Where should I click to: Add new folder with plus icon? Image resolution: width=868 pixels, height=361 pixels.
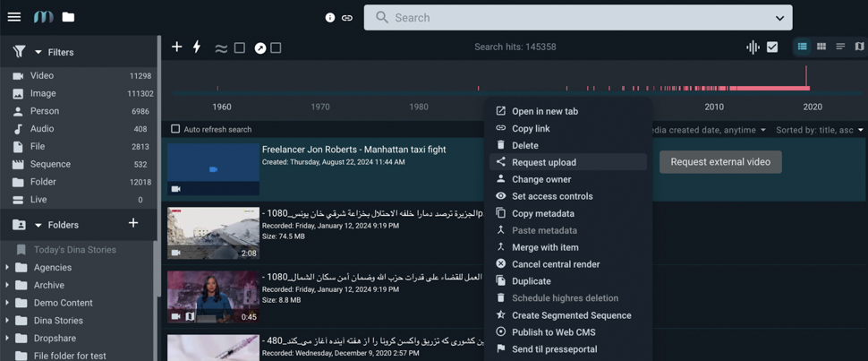(132, 223)
